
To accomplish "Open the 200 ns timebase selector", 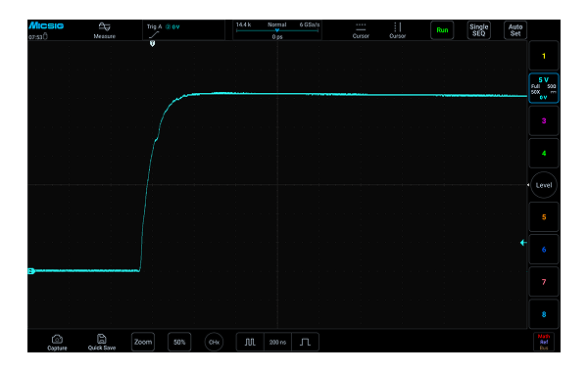I will (x=277, y=342).
